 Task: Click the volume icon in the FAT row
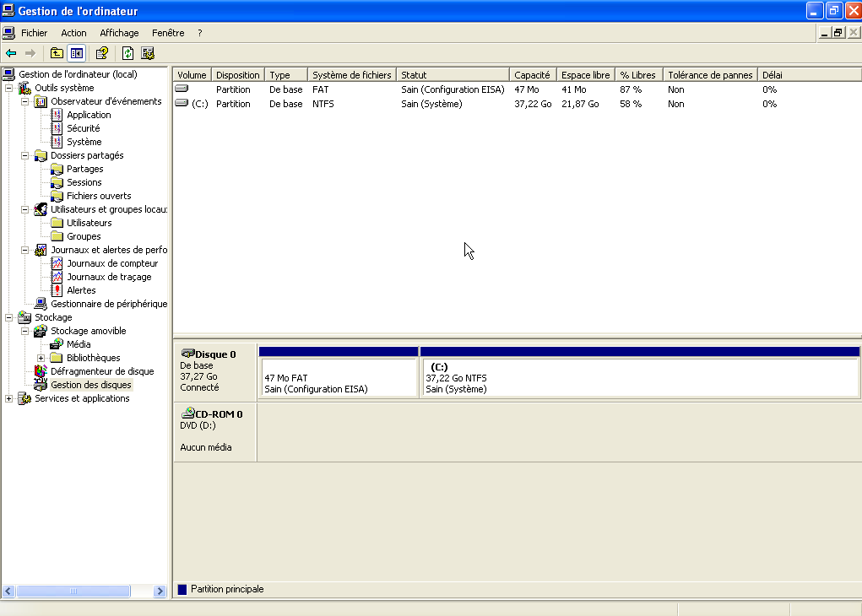(x=182, y=89)
